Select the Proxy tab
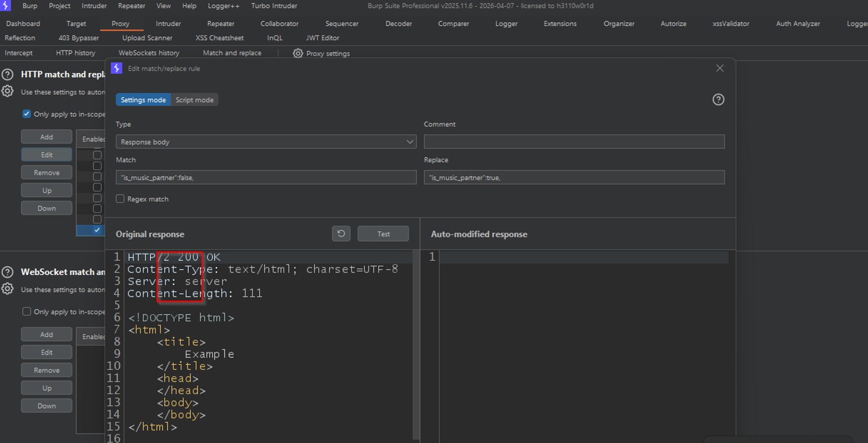This screenshot has width=868, height=443. pos(121,24)
